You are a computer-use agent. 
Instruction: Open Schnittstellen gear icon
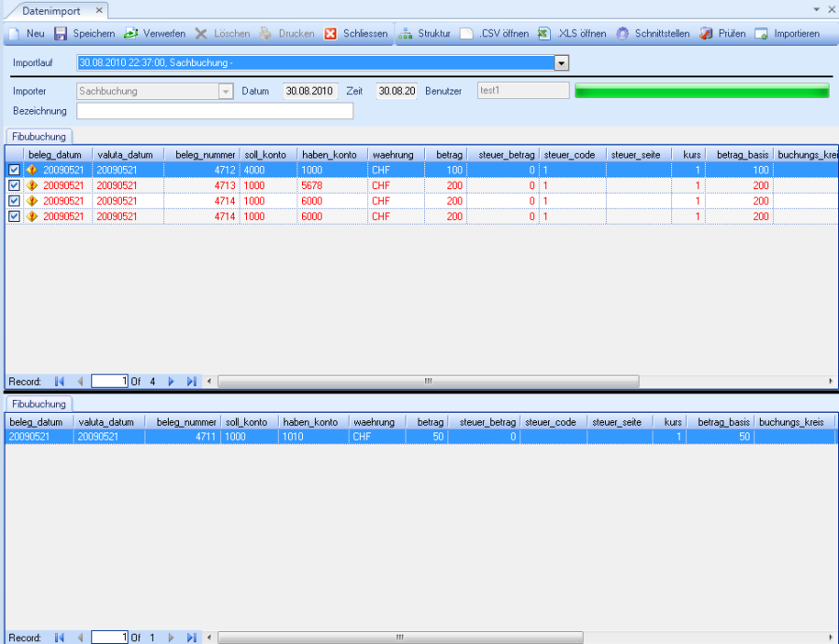point(623,34)
